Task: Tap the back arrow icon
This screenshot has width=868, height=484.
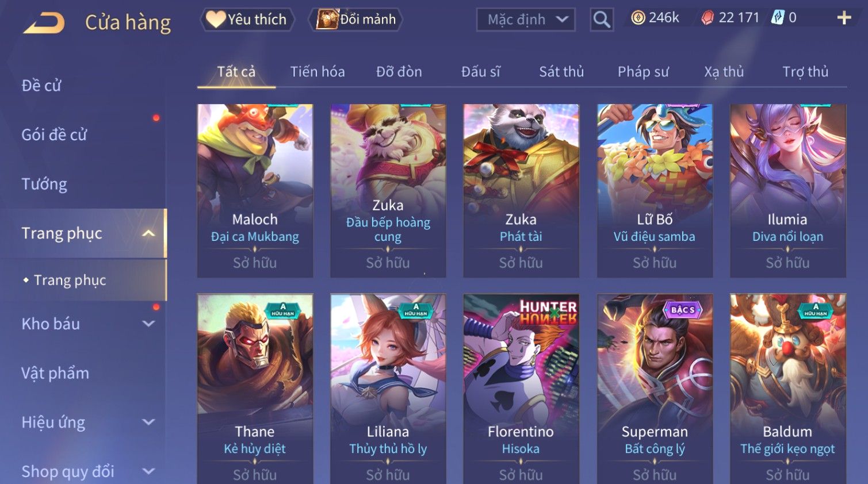Action: [44, 23]
